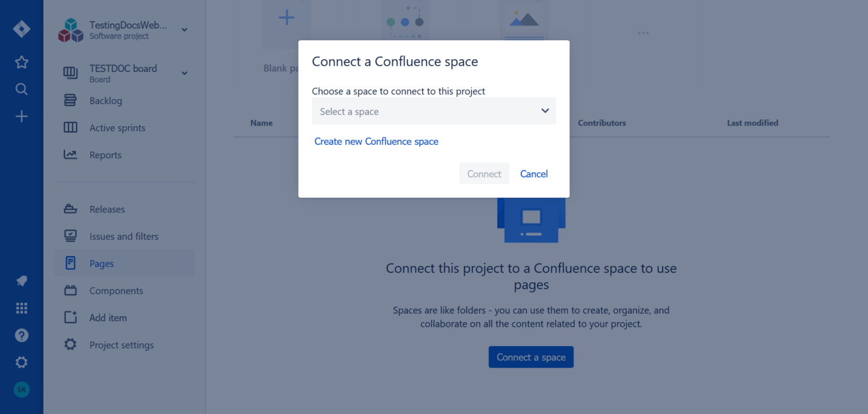Image resolution: width=868 pixels, height=414 pixels.
Task: Open the Select a space dropdown
Action: click(x=433, y=111)
